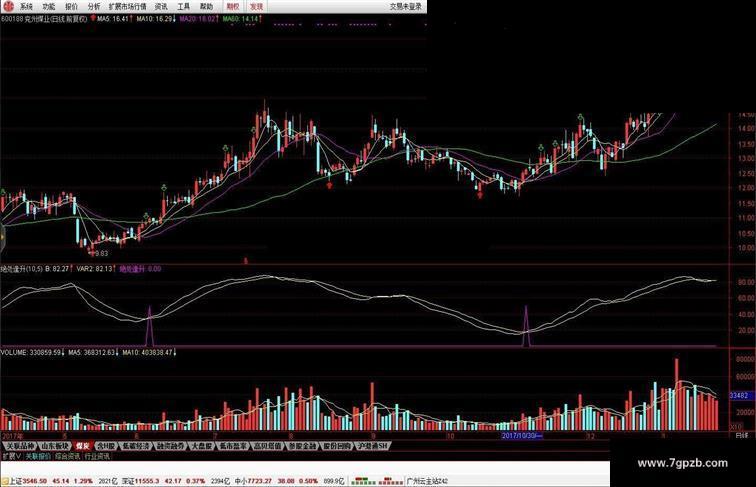Open the 资讯 menu
756x487 pixels.
[x=161, y=7]
